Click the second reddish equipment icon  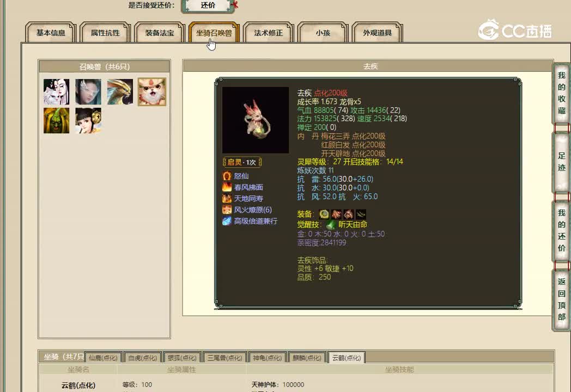tap(336, 214)
